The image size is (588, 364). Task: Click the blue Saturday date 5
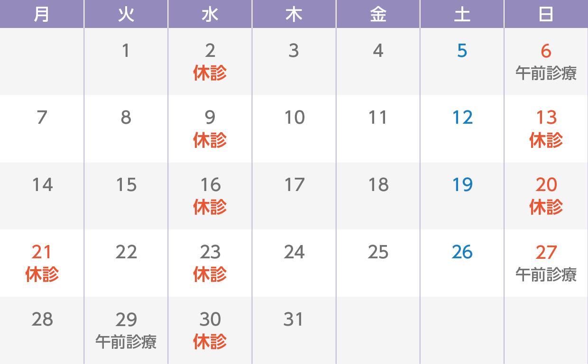(462, 50)
